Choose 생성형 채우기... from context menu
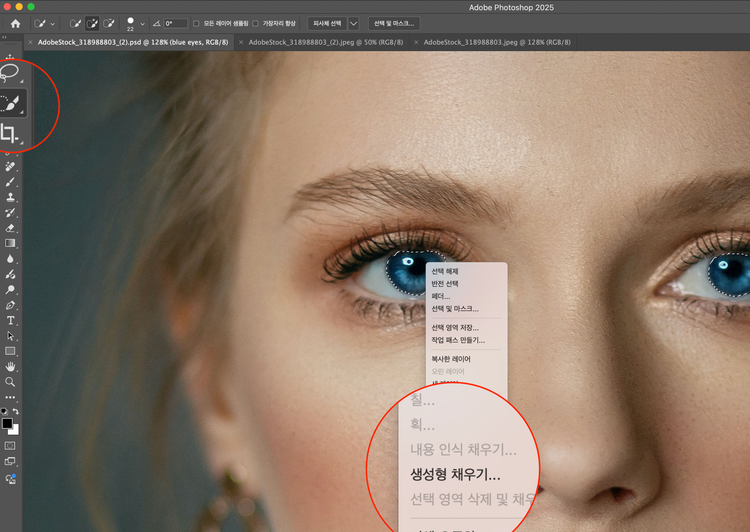750x532 pixels. 455,475
